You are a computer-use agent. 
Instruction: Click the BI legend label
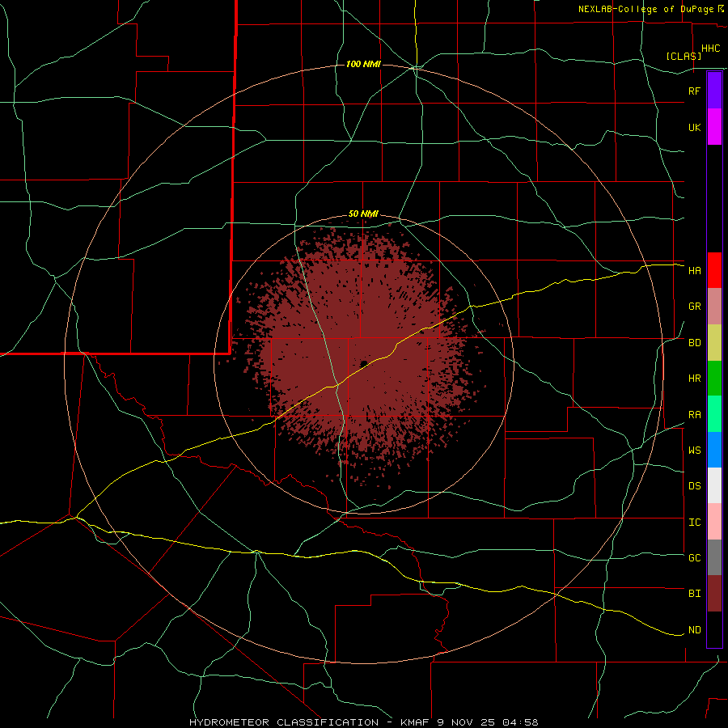694,594
